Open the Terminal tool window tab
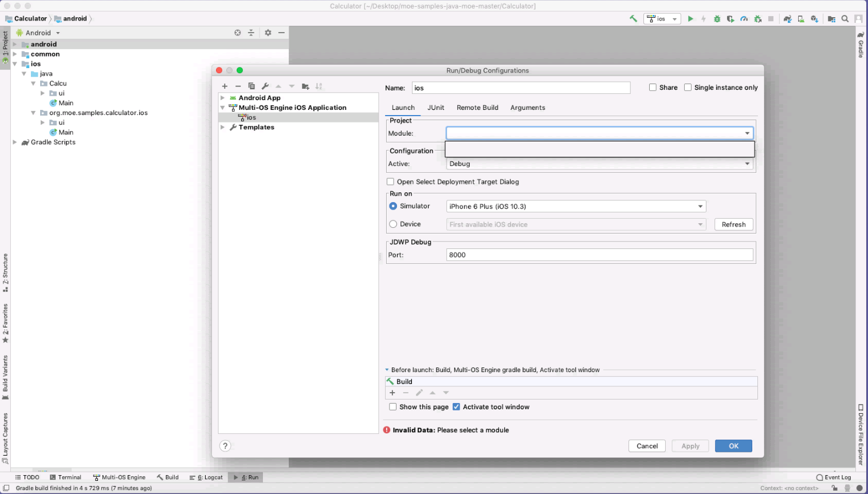The image size is (868, 494). pos(65,477)
